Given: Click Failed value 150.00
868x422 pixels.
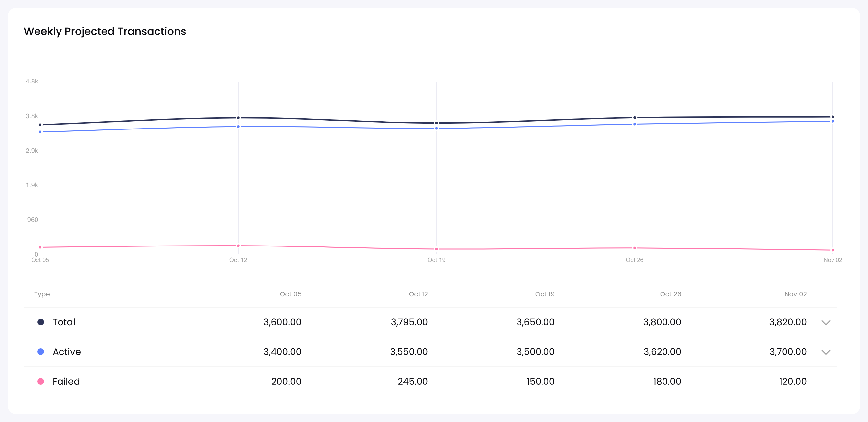Looking at the screenshot, I should 541,381.
